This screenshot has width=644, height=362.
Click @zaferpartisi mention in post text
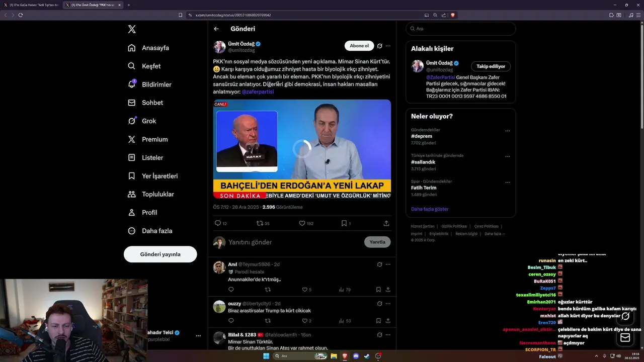click(x=258, y=92)
